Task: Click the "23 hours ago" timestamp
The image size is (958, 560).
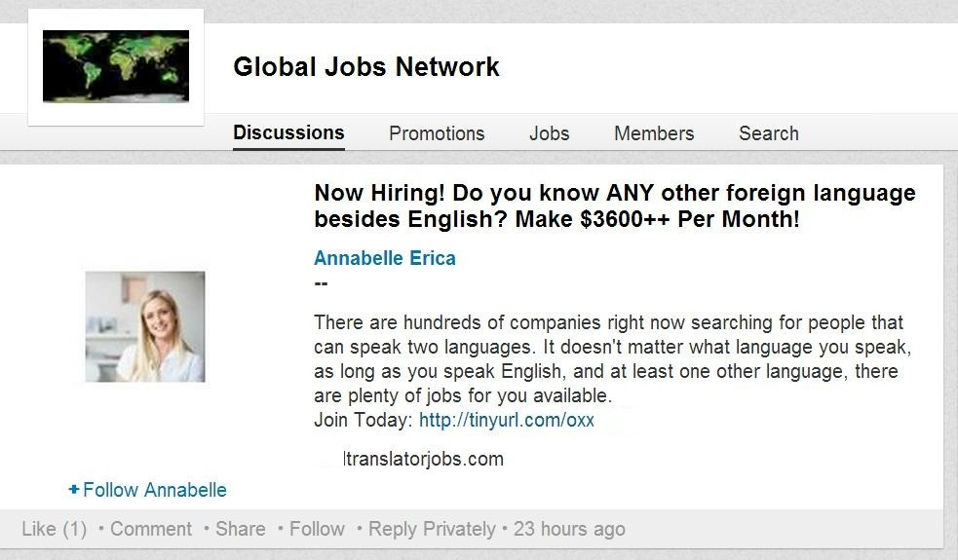Action: pyautogui.click(x=569, y=529)
